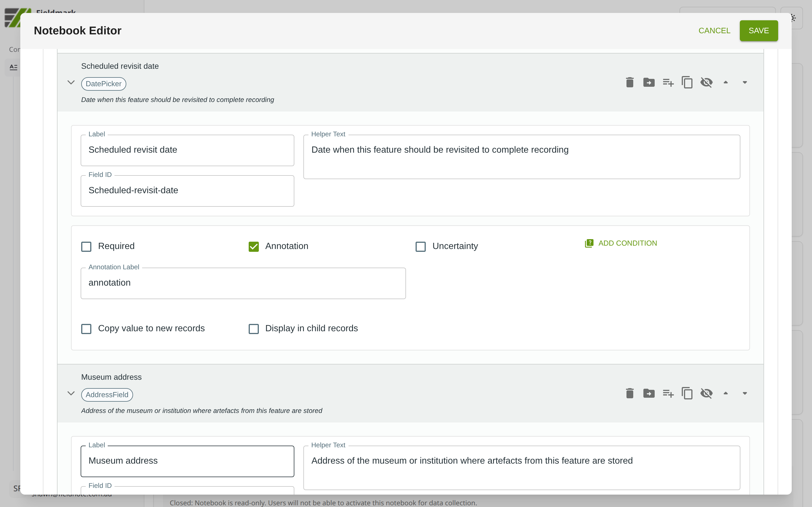Screen dimensions: 812x507
Task: Delete the Scheduled revisit date field
Action: click(x=630, y=82)
